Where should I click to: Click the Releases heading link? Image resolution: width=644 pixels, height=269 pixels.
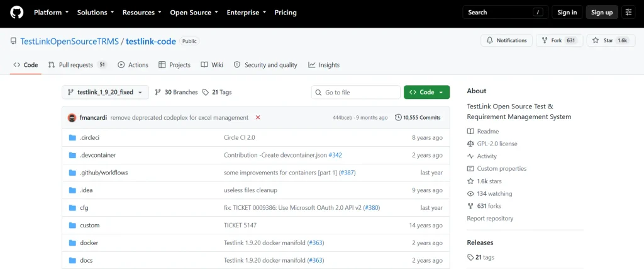(x=480, y=243)
